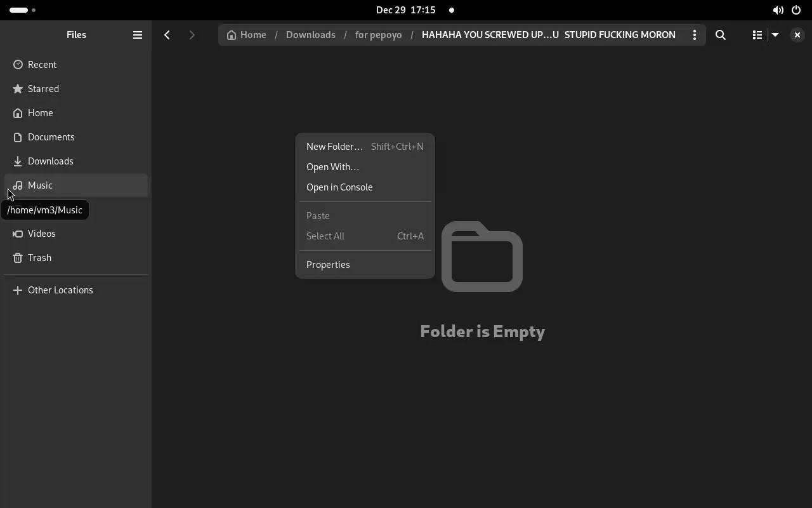
Task: Click the Activities pill in top bar
Action: click(x=23, y=10)
